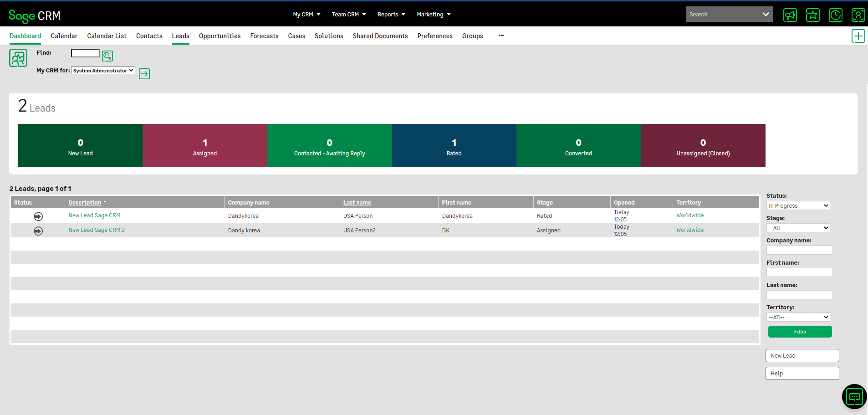Screen dimensions: 868x415
Task: Click the Converted pipeline tile
Action: [578, 146]
